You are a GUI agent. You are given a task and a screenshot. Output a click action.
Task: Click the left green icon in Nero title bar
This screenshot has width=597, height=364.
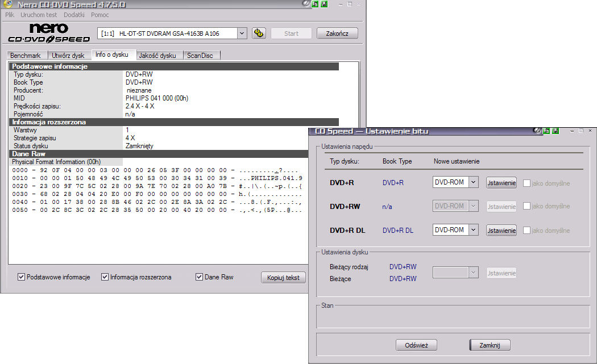coord(315,4)
